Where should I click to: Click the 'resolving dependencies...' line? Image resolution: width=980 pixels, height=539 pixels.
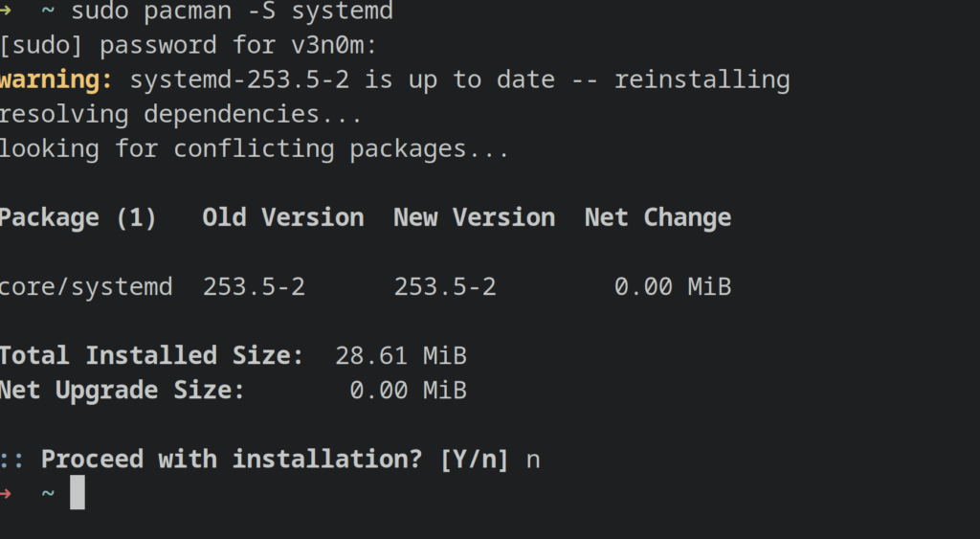[x=181, y=115]
